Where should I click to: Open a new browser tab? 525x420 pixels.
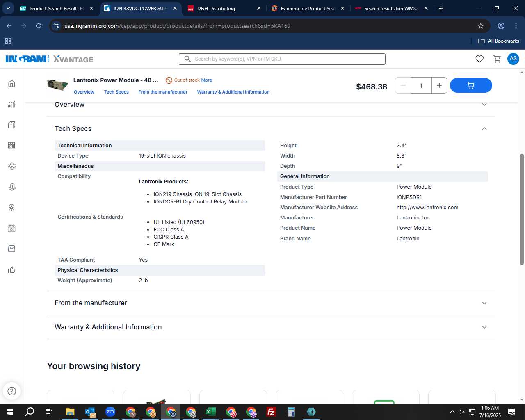point(441,8)
